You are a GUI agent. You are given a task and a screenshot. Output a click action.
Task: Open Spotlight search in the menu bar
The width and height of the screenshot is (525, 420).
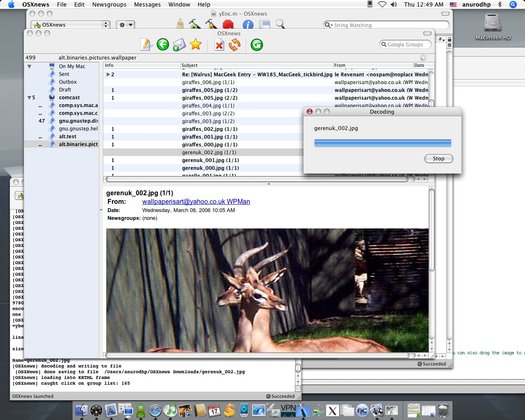513,4
